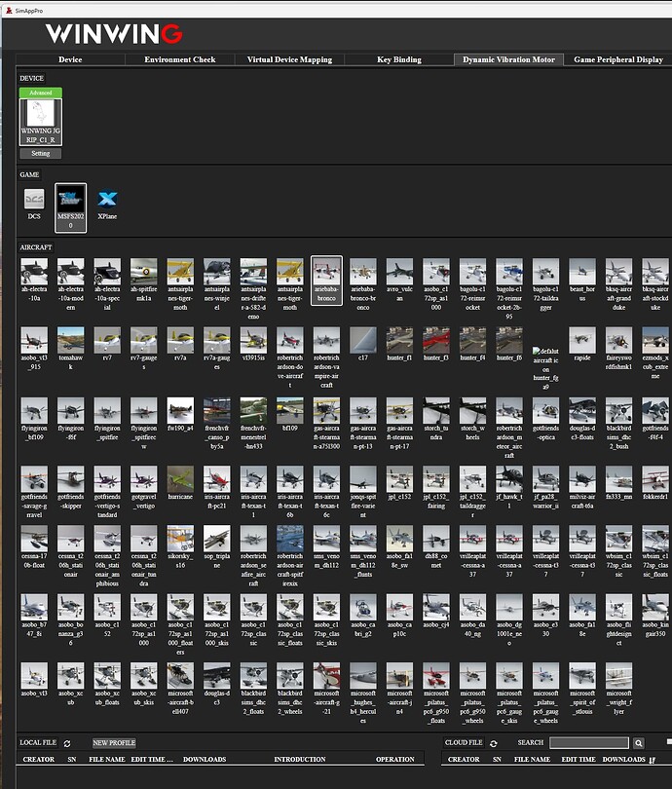The image size is (672, 789).
Task: Focus the cloud file search field
Action: pos(589,743)
